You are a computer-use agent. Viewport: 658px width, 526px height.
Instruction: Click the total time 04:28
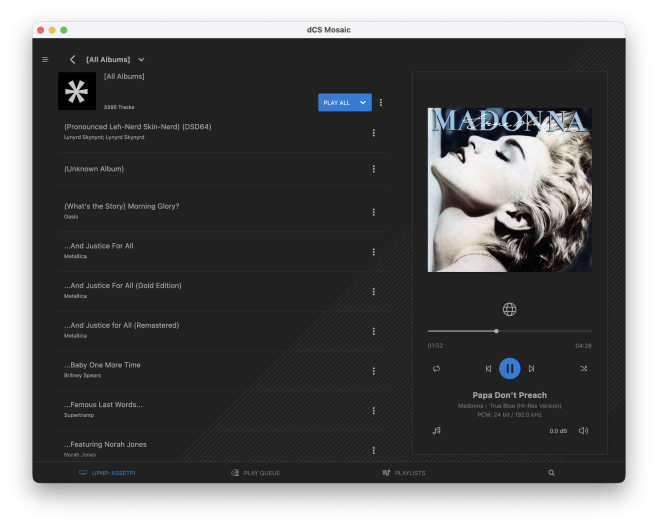(583, 345)
